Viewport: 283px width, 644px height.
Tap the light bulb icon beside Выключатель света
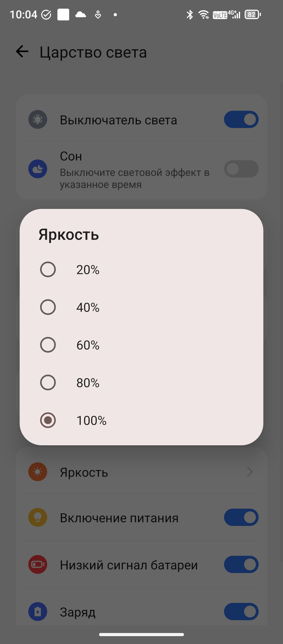coord(38,119)
